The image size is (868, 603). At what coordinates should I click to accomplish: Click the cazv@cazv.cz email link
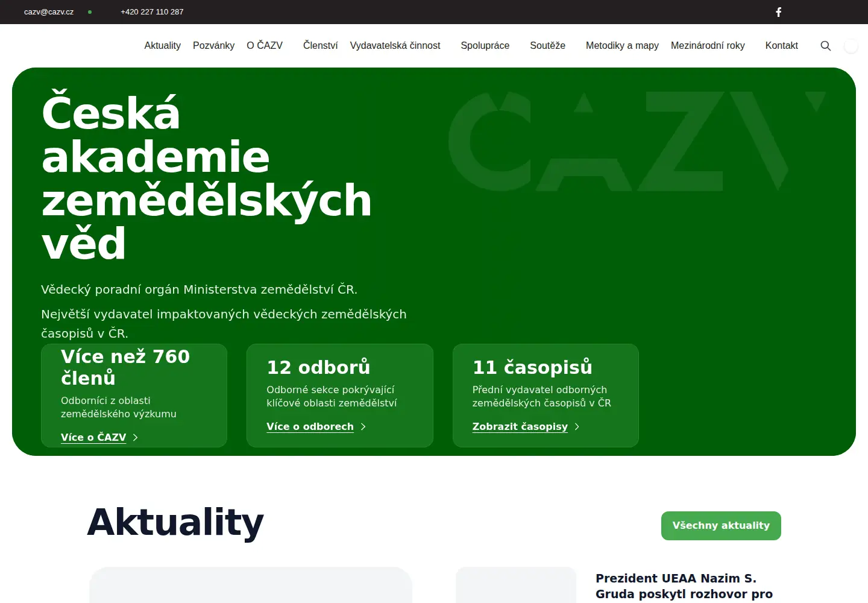tap(49, 12)
